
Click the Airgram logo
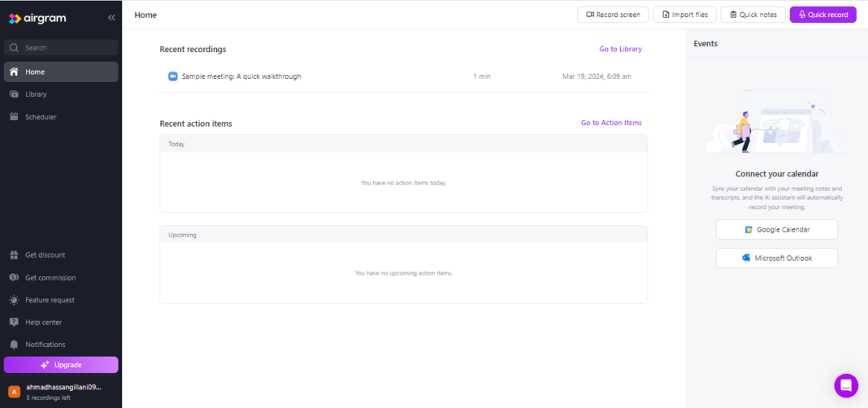tap(37, 18)
